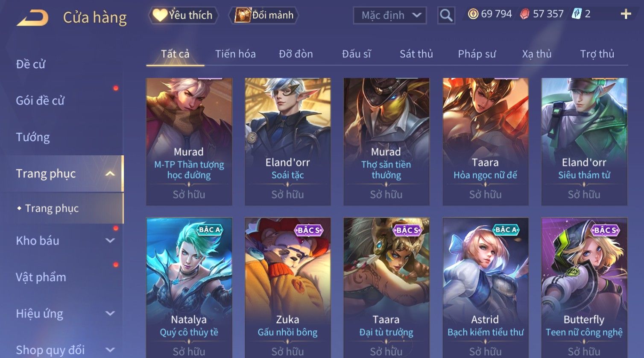Viewport: 644px width, 358px height.
Task: Collapse the Trang phục sidebar section
Action: (110, 174)
